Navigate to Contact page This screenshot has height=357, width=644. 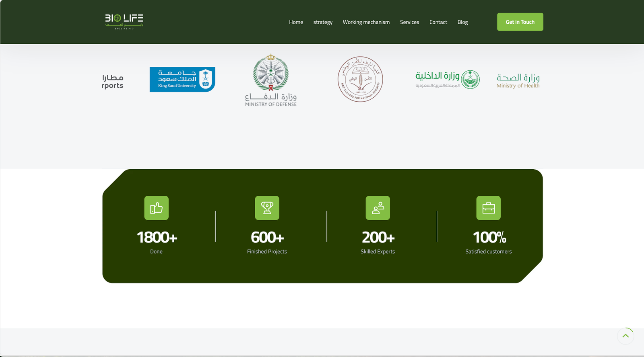coord(438,22)
